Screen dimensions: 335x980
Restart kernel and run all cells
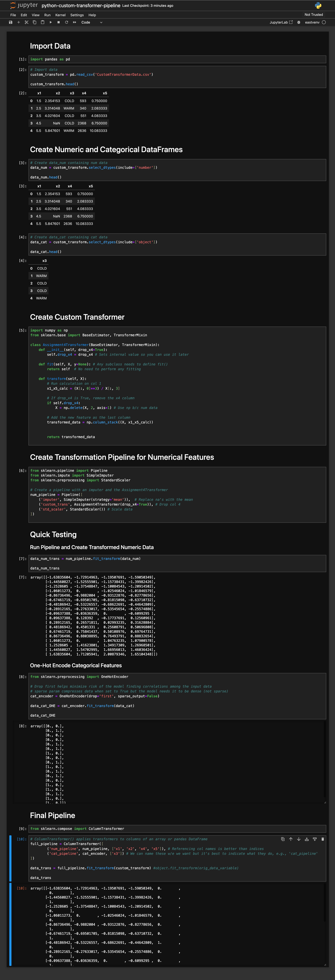coord(75,22)
